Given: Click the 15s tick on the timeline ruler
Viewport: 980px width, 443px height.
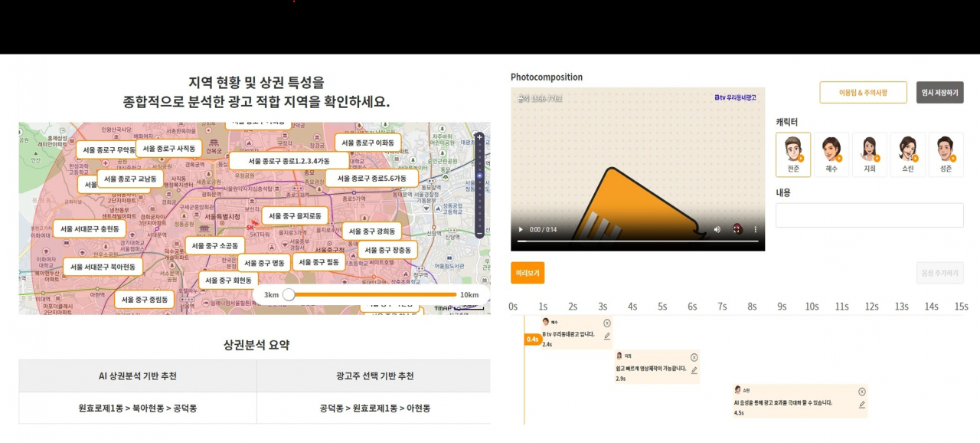Looking at the screenshot, I should coord(961,307).
